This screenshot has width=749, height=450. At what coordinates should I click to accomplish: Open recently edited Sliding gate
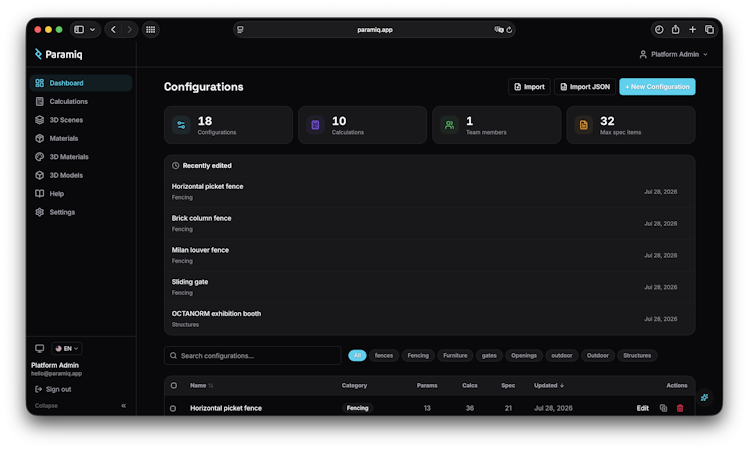point(429,287)
